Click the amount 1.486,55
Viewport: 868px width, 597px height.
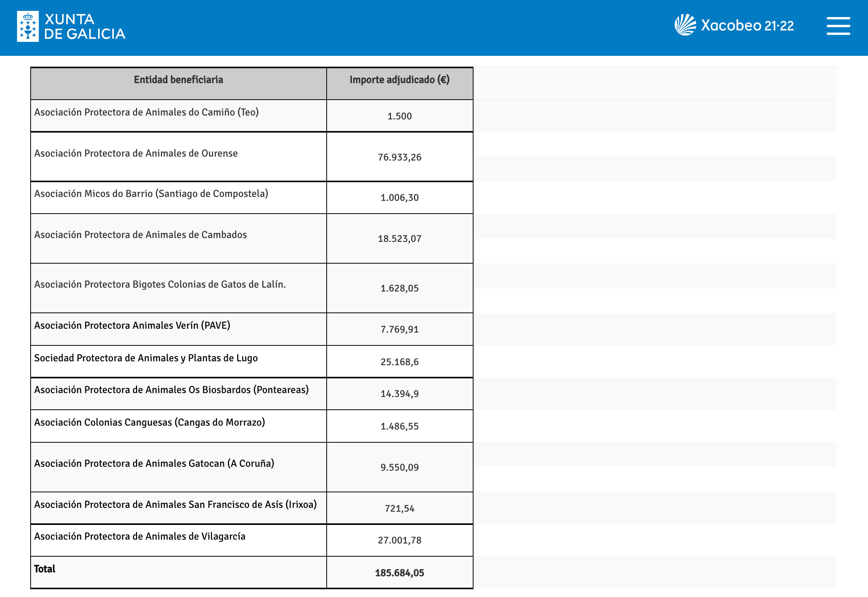400,426
